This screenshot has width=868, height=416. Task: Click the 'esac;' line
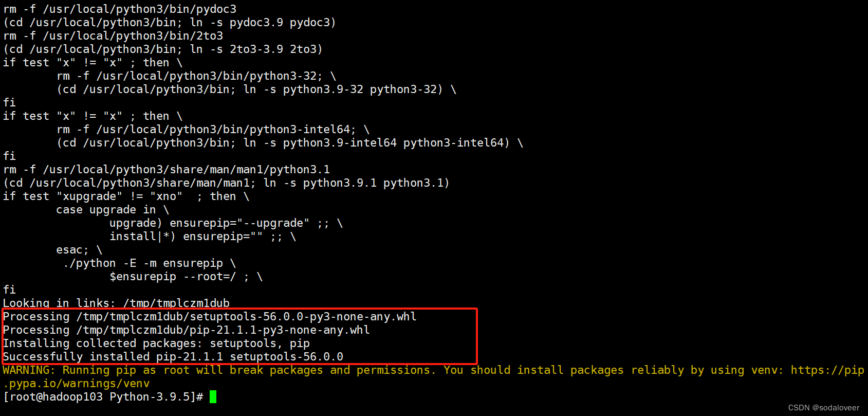79,249
